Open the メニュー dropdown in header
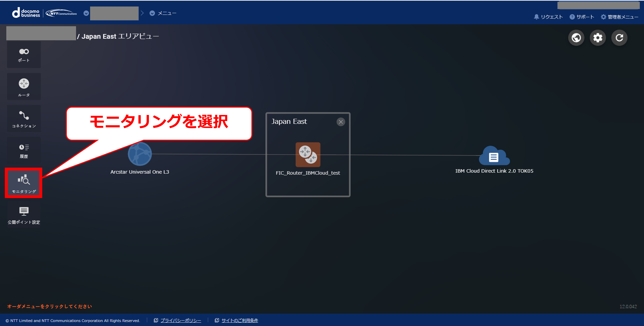This screenshot has height=326, width=644. click(163, 13)
